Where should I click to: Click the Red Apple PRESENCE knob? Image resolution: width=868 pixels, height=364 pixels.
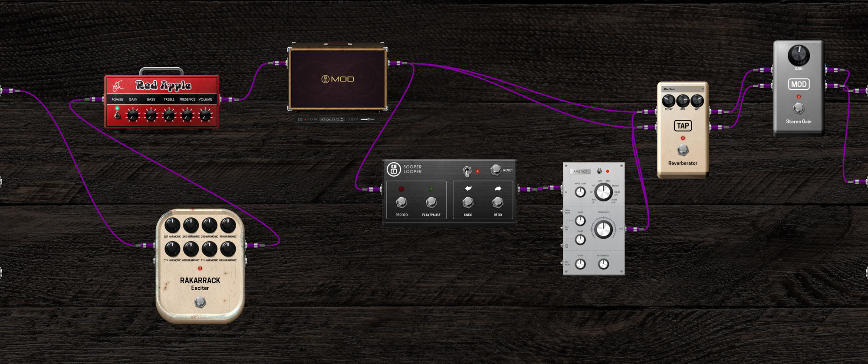(x=187, y=115)
